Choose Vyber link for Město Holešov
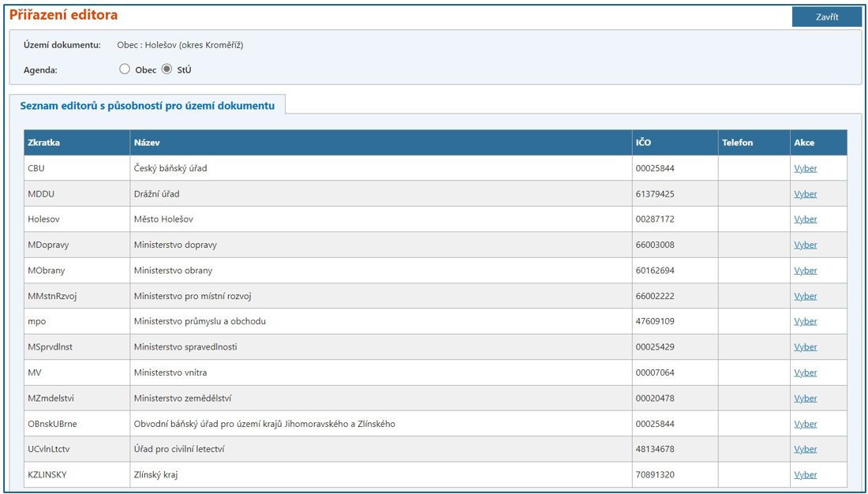The width and height of the screenshot is (868, 494). pyautogui.click(x=805, y=219)
